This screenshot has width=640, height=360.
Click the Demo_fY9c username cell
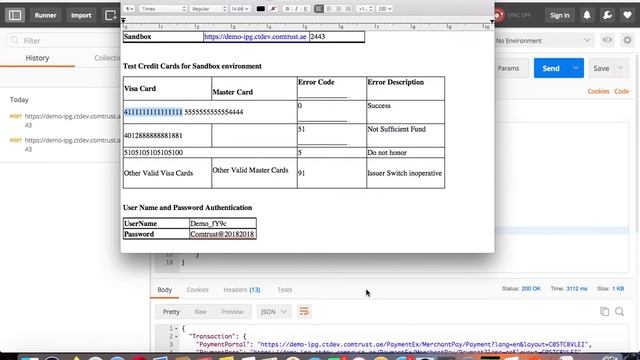(223, 223)
